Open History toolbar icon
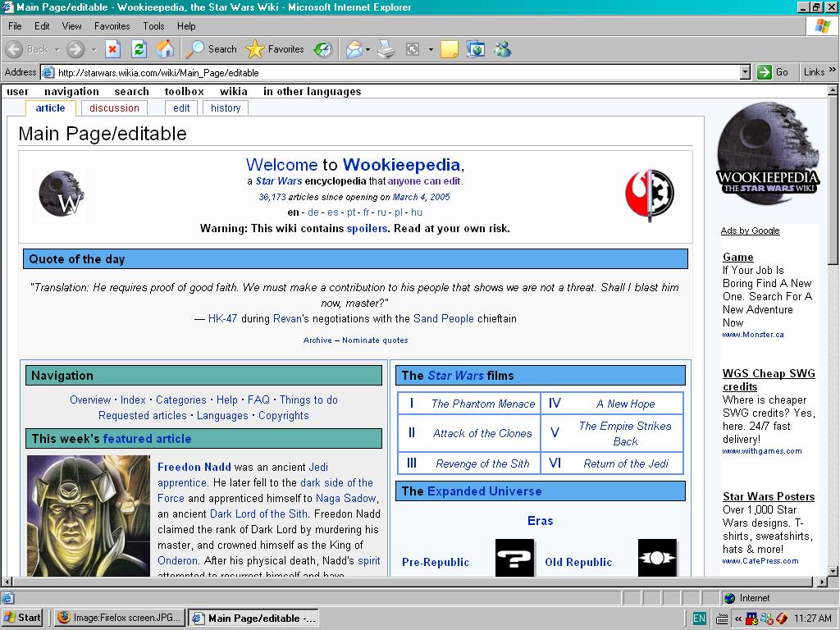Image resolution: width=840 pixels, height=630 pixels. click(x=323, y=50)
